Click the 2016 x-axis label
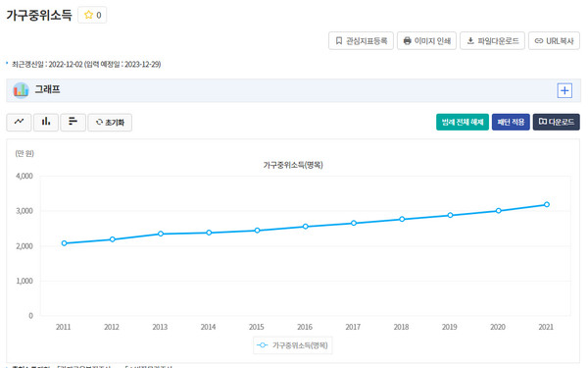The image size is (588, 368). point(305,327)
